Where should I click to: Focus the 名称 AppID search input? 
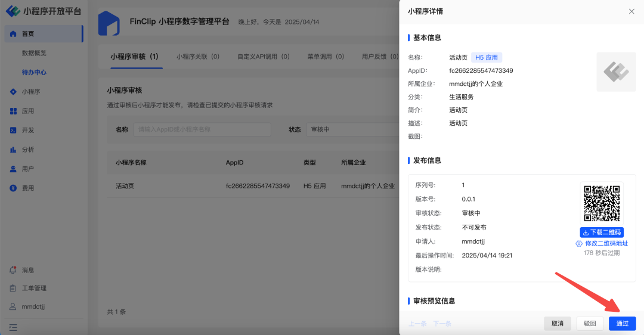tap(202, 129)
